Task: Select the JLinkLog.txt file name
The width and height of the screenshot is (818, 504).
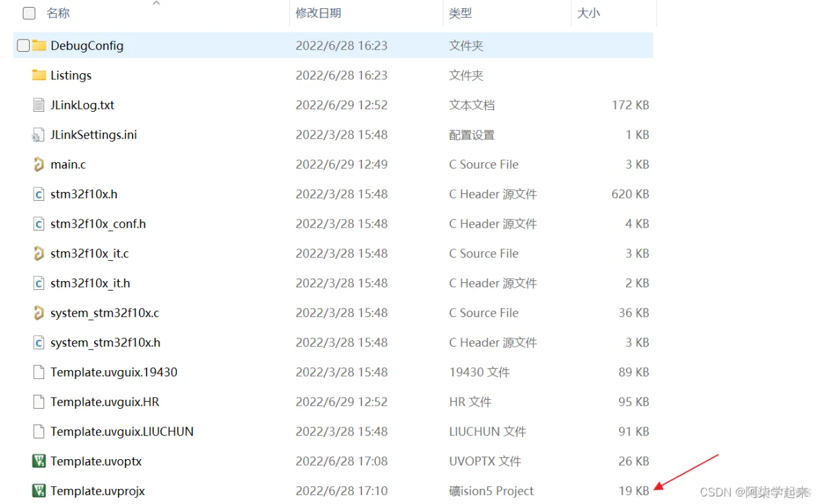Action: click(x=82, y=105)
